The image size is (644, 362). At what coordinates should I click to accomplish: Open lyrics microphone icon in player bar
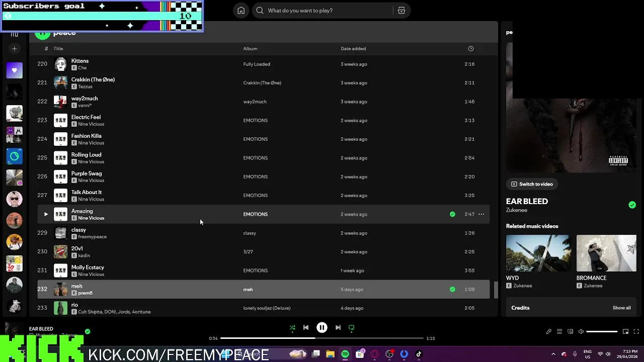click(549, 332)
